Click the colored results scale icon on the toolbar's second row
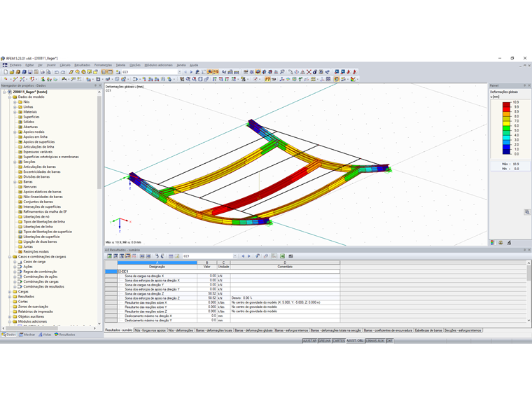 coord(353,79)
